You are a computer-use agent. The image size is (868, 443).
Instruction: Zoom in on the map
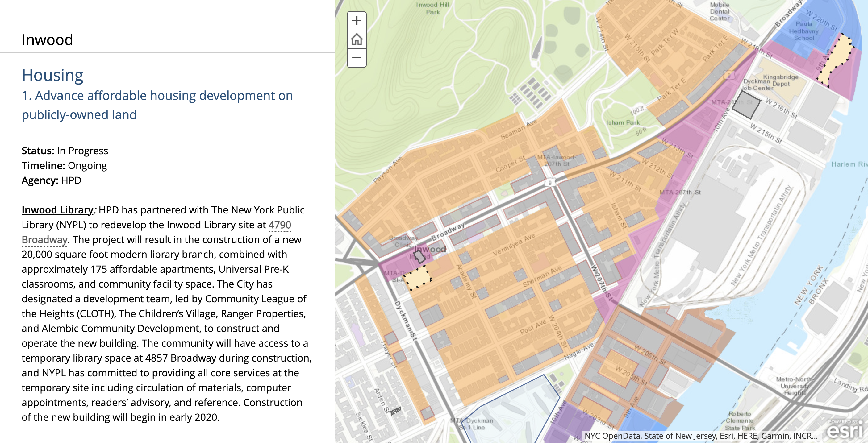pos(357,21)
